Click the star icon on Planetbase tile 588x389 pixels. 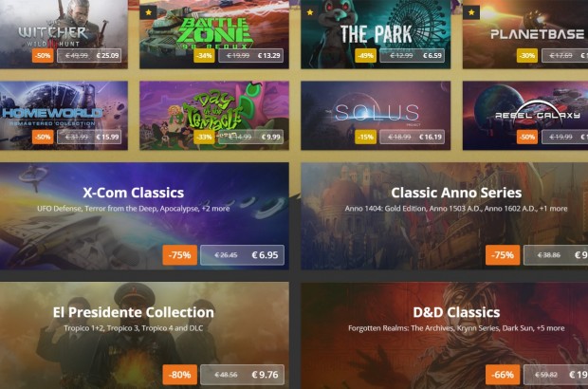pos(471,12)
